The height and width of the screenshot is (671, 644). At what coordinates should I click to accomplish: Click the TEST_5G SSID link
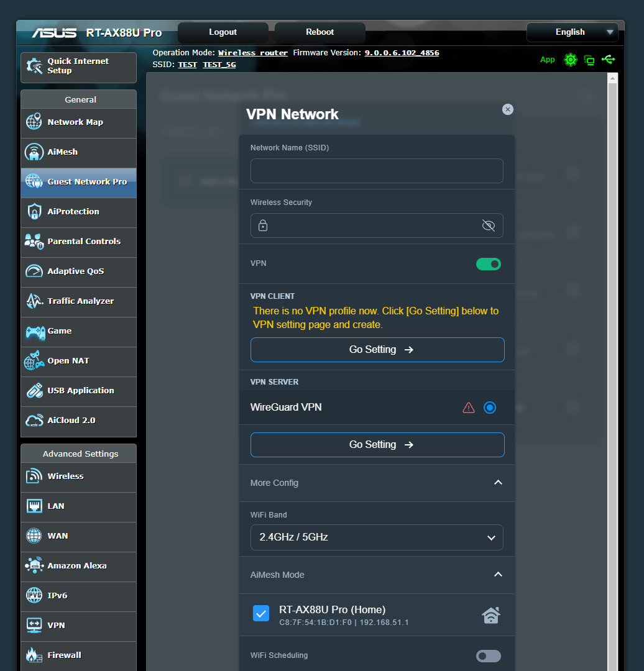tap(219, 65)
